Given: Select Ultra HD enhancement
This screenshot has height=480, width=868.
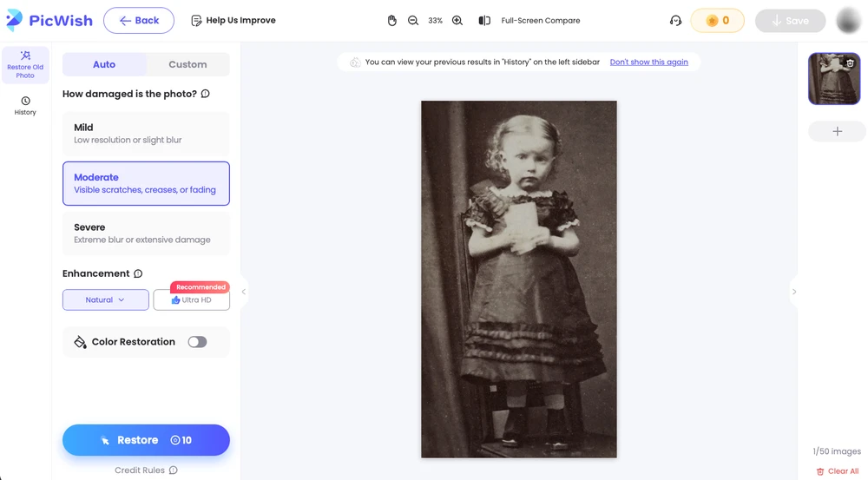Looking at the screenshot, I should (192, 299).
